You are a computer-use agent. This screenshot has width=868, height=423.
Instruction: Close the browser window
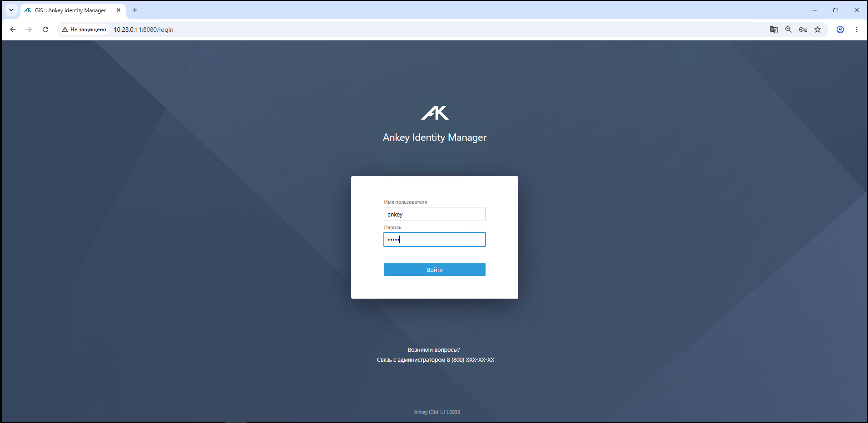857,10
